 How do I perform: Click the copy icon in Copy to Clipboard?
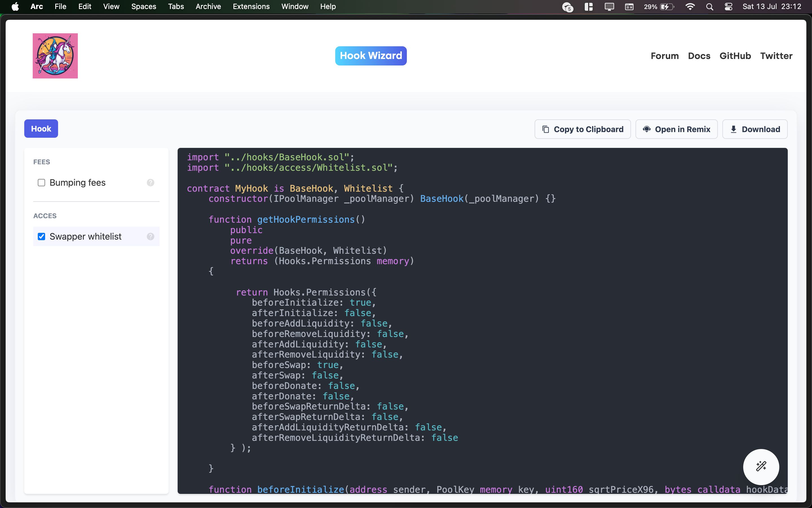[546, 129]
